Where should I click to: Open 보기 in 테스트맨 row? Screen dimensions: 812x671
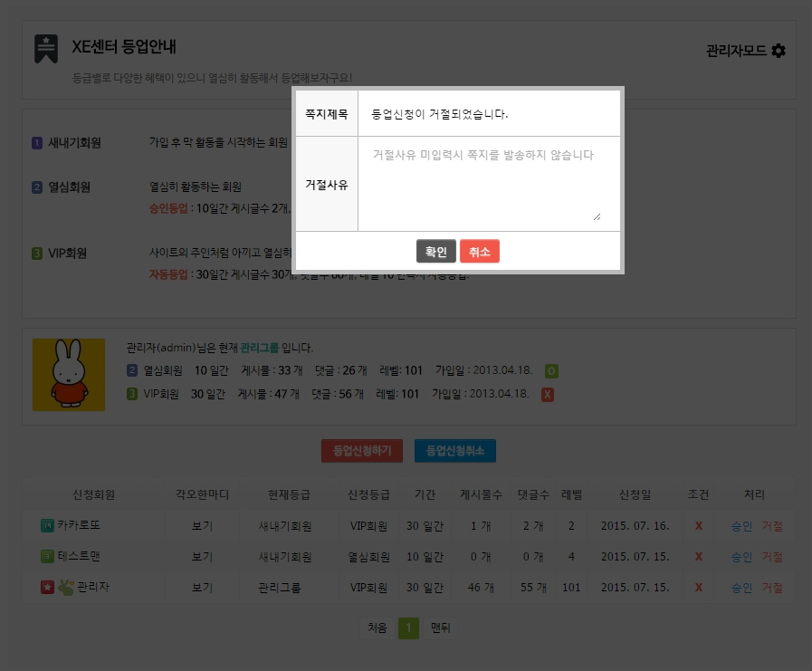click(x=202, y=557)
